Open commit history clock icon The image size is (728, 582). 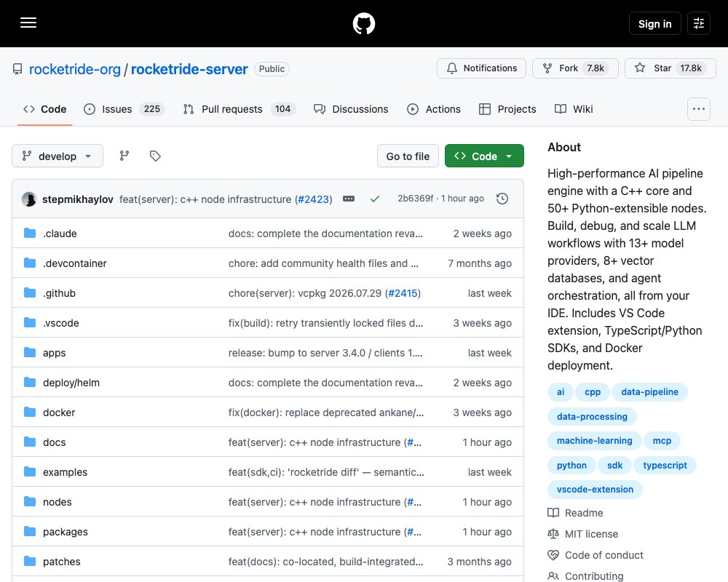(502, 199)
